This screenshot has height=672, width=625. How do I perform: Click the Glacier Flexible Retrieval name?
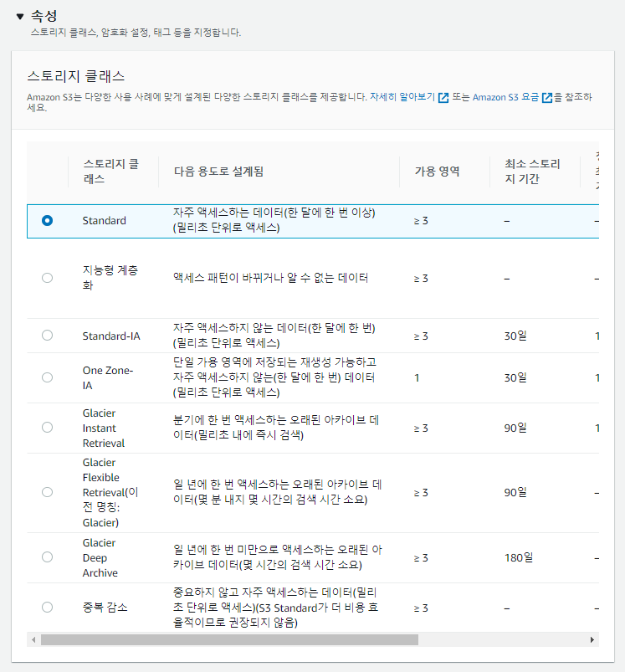click(x=110, y=492)
